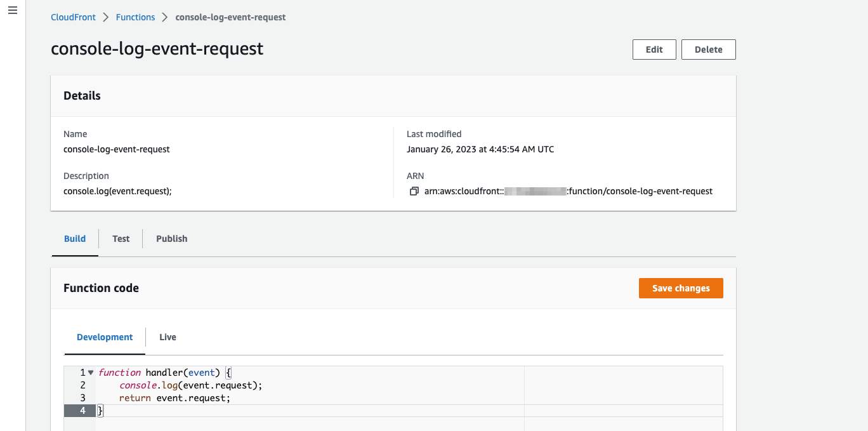
Task: Select the Live code tab
Action: click(168, 337)
